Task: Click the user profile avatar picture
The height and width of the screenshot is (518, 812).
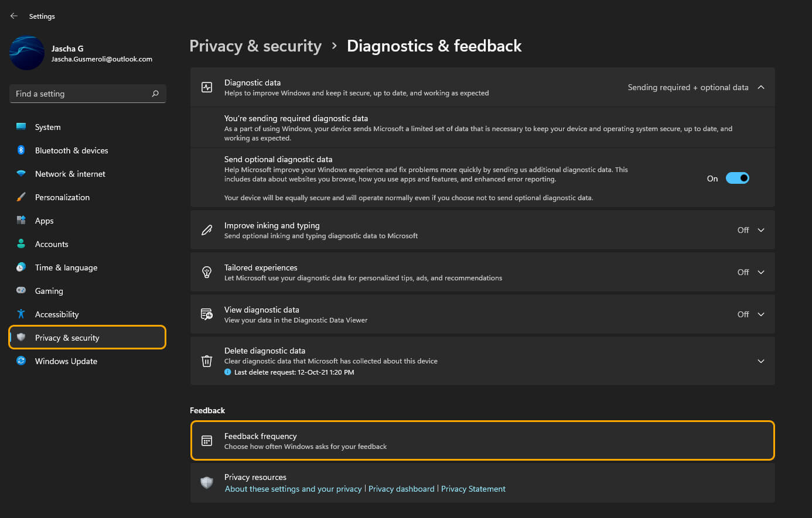Action: click(x=27, y=53)
